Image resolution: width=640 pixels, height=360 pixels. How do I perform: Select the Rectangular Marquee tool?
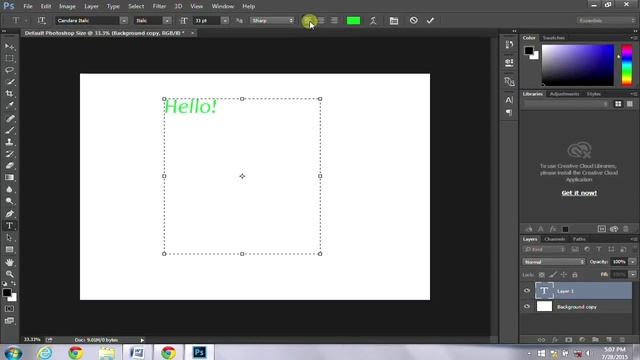click(x=9, y=58)
